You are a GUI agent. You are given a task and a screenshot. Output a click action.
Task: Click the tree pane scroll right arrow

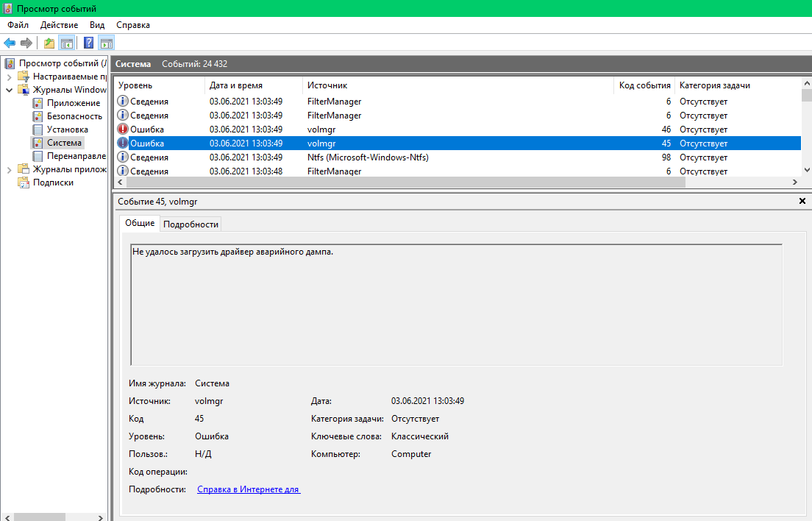tap(101, 517)
